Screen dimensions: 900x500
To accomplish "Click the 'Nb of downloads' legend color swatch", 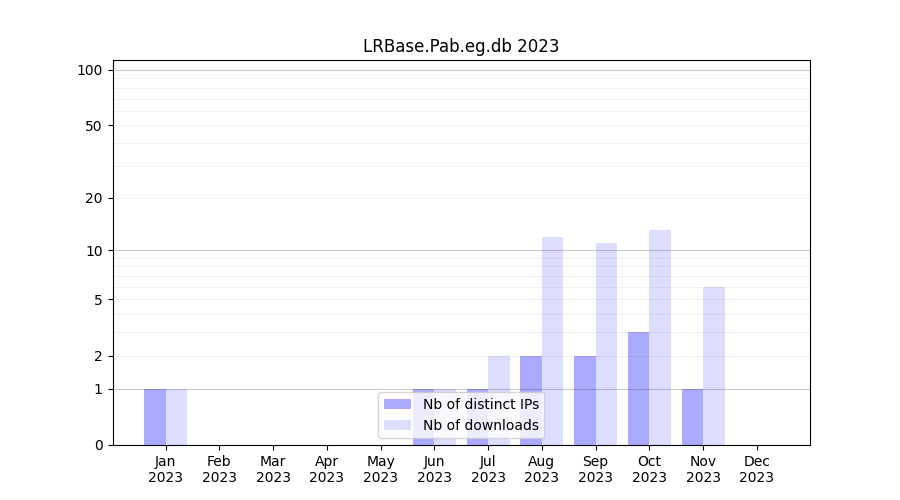I will 398,425.
